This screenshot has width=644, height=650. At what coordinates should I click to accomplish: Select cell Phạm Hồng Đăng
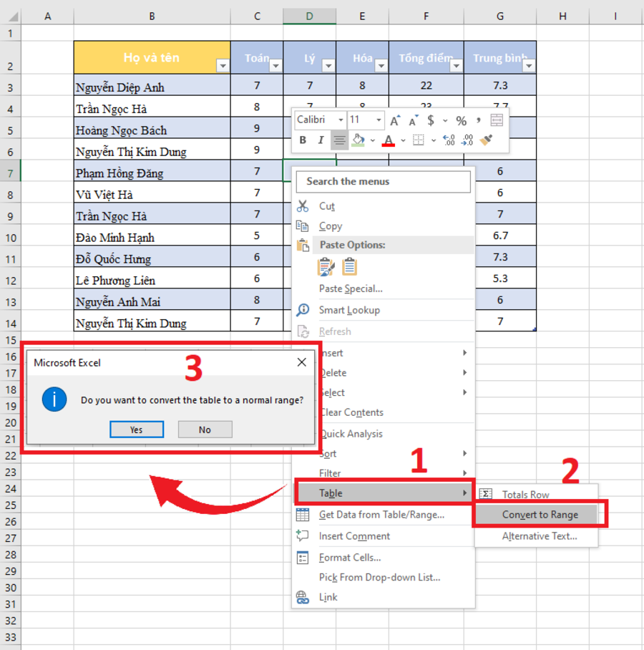click(x=152, y=171)
